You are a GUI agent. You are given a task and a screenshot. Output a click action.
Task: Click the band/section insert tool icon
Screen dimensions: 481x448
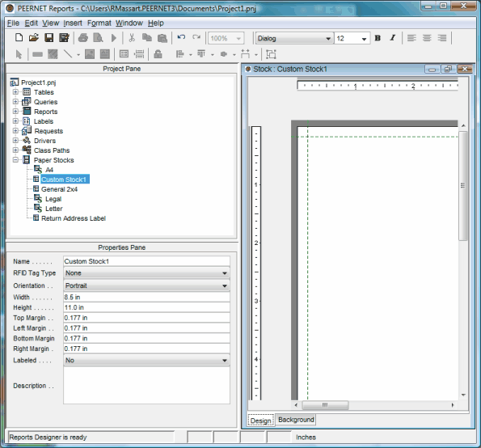[x=139, y=54]
